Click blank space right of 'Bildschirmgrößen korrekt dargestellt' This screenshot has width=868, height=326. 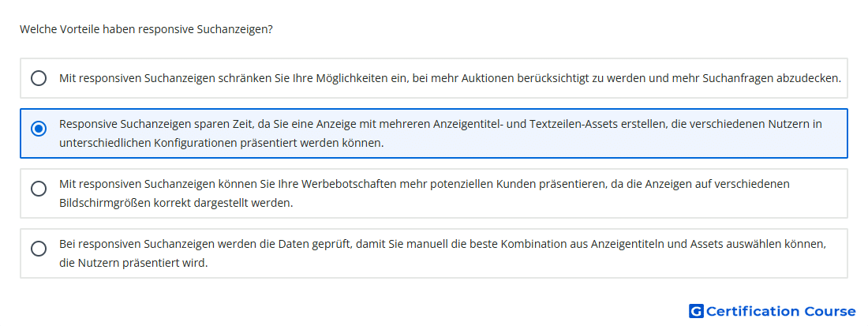pyautogui.click(x=554, y=203)
